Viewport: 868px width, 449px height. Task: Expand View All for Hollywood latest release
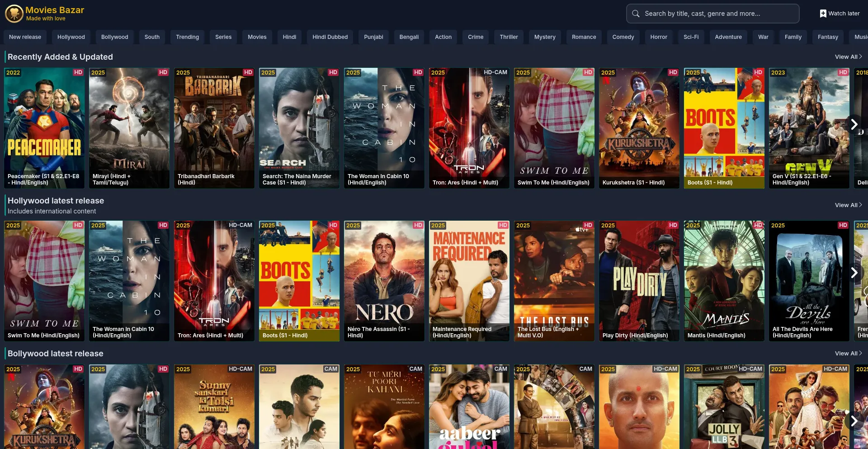click(x=848, y=205)
